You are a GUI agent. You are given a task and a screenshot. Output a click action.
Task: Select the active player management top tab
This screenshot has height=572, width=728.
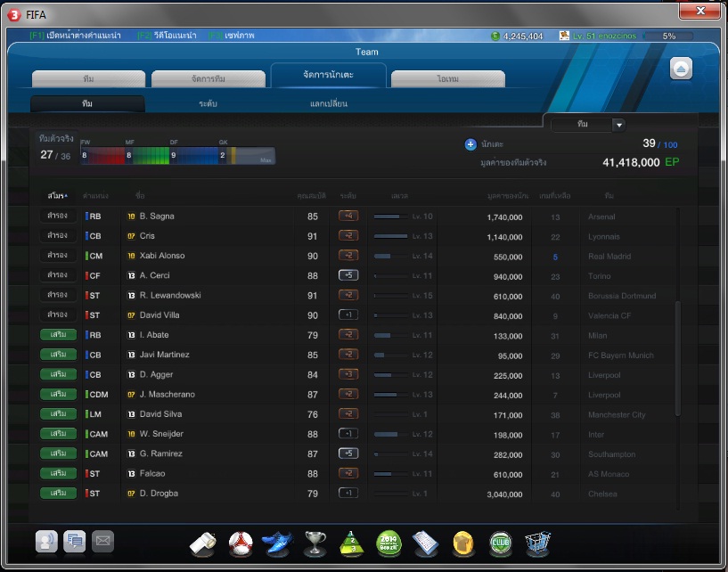pyautogui.click(x=328, y=75)
